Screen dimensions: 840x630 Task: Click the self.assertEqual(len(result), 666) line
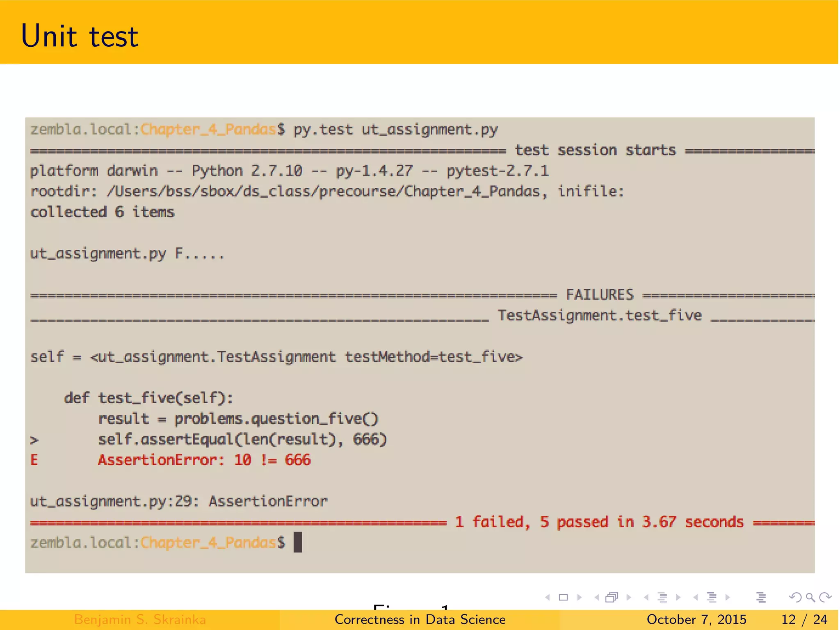pos(242,440)
